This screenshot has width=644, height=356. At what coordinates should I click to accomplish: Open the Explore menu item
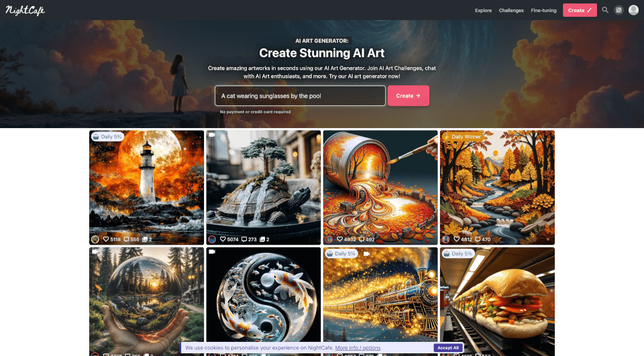pyautogui.click(x=483, y=10)
